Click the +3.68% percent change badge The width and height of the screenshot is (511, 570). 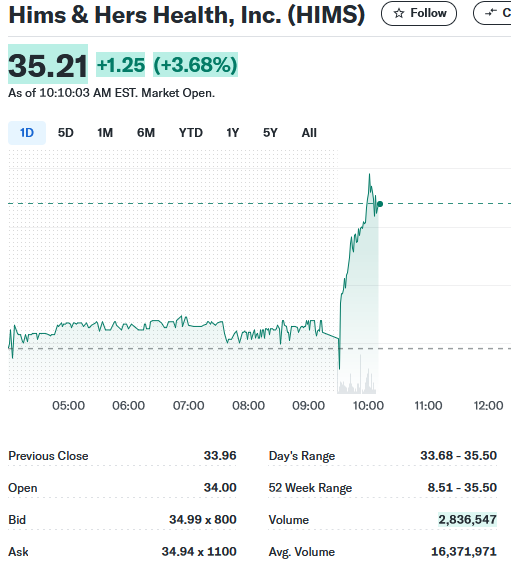(x=195, y=65)
